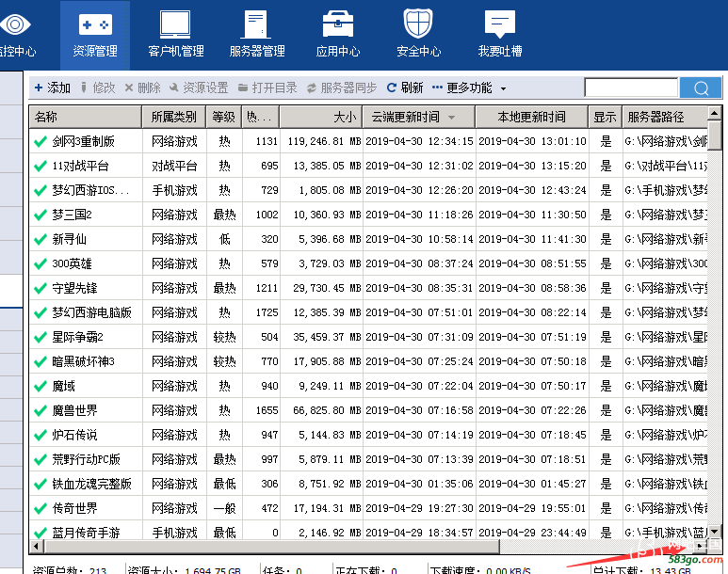Click 服务器同步 sync toolbar button
This screenshot has height=574, width=728.
(x=342, y=88)
